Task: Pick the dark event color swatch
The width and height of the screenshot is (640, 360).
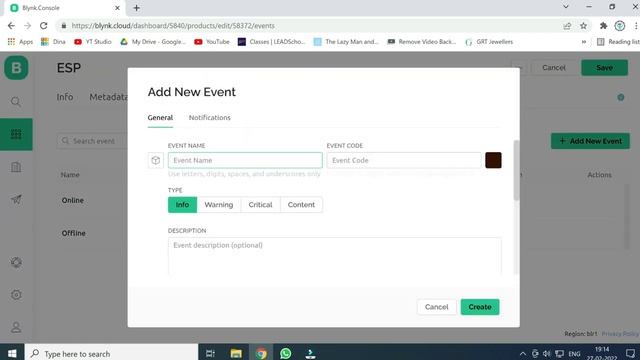Action: [x=493, y=160]
